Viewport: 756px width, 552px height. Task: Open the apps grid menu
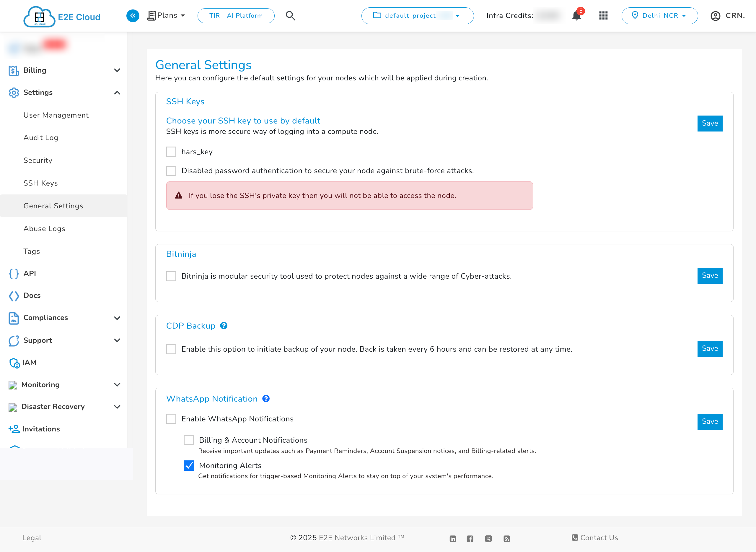coord(603,16)
